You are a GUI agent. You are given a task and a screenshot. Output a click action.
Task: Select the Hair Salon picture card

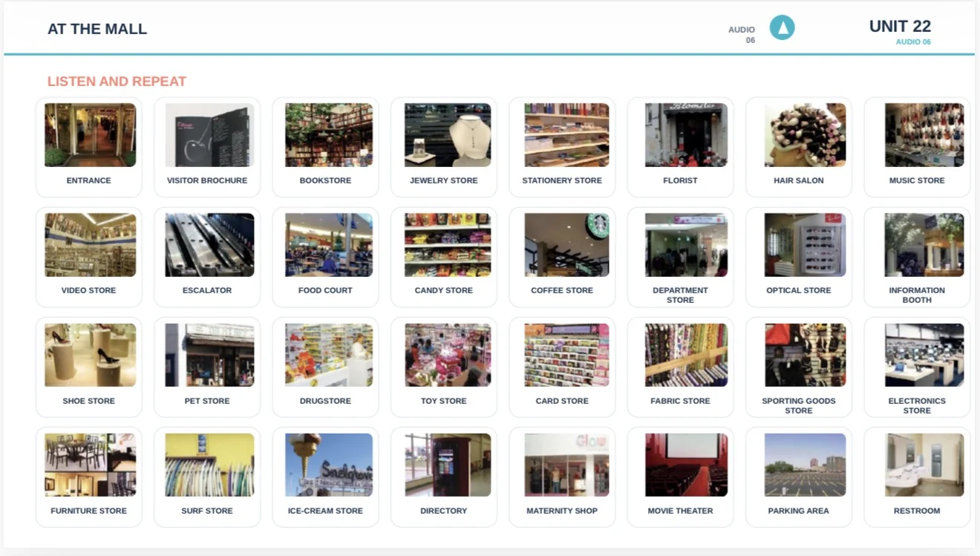point(799,147)
